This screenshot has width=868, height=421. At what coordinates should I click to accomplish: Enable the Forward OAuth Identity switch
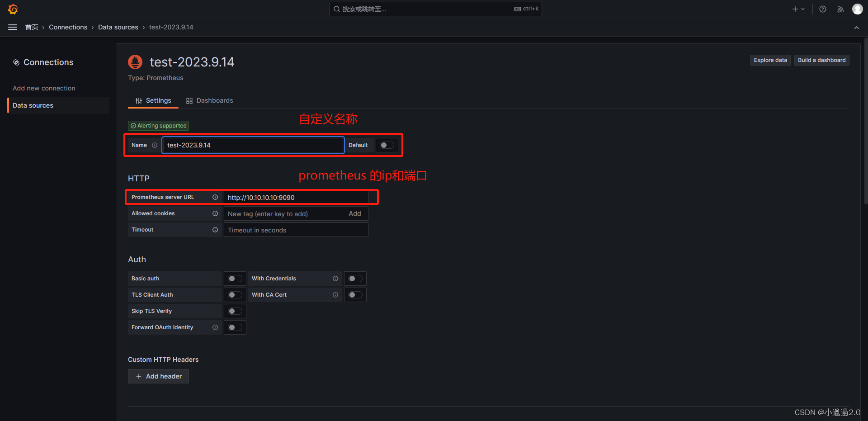(235, 327)
